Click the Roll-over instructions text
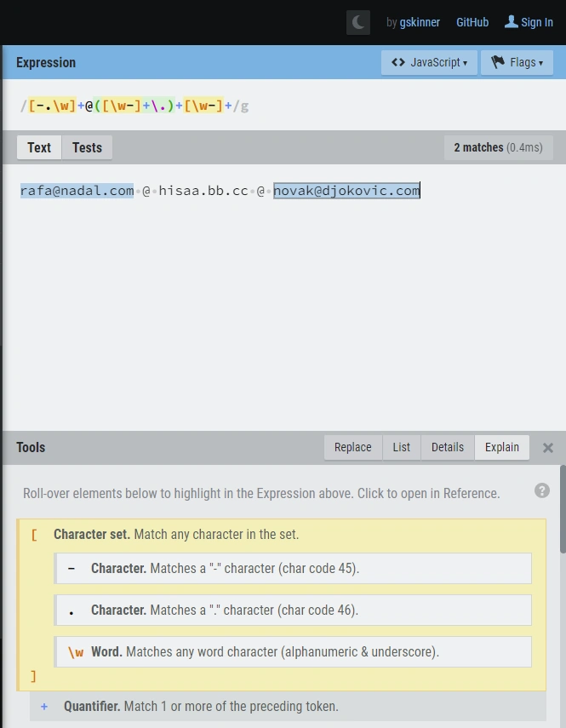Screen dimensions: 566x728 [x=261, y=493]
